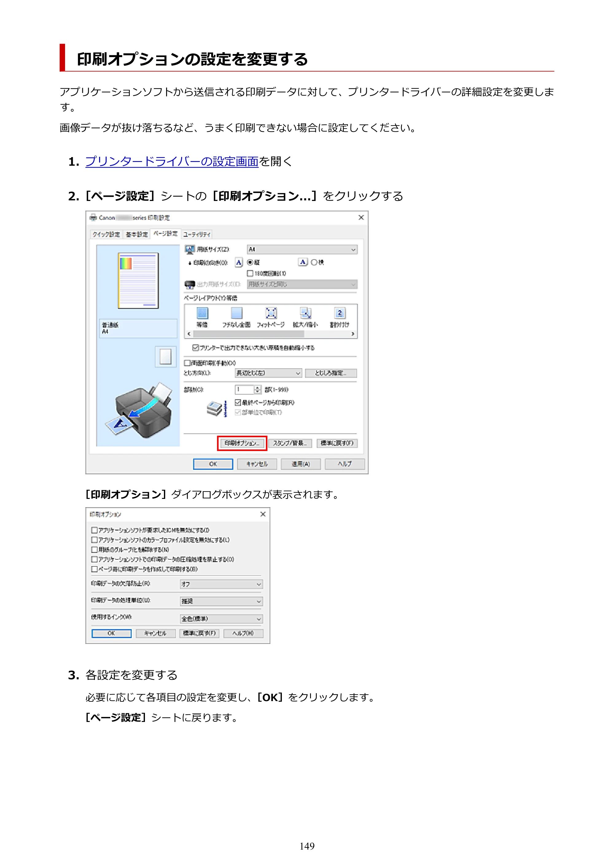Select 横 landscape radio button
Screen dimensions: 614x868
pyautogui.click(x=314, y=262)
